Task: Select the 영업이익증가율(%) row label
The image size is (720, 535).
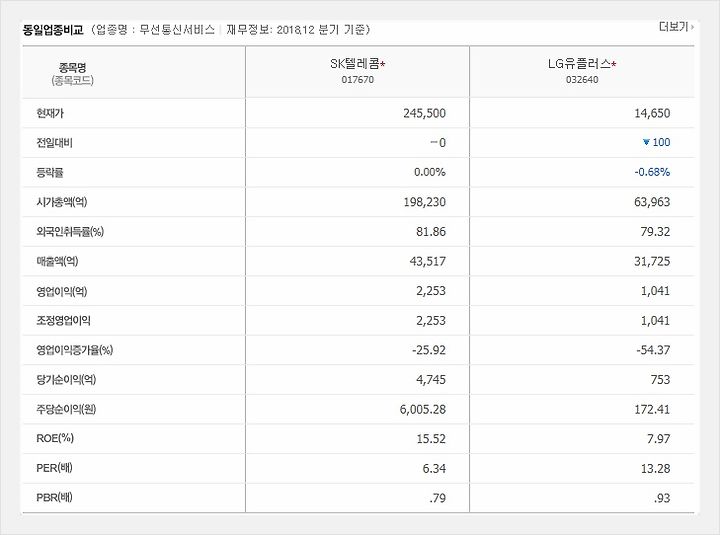Action: [x=74, y=350]
